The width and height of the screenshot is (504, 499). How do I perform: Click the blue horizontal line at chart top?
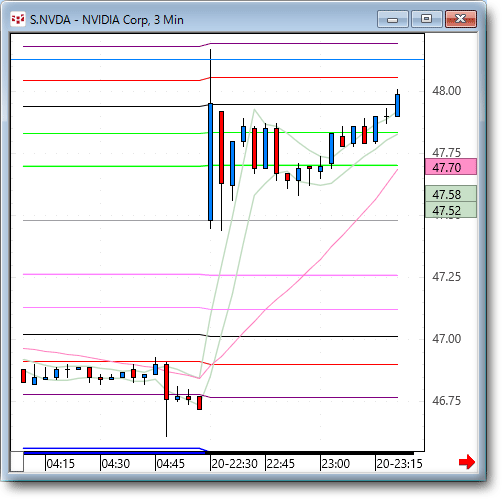click(217, 60)
